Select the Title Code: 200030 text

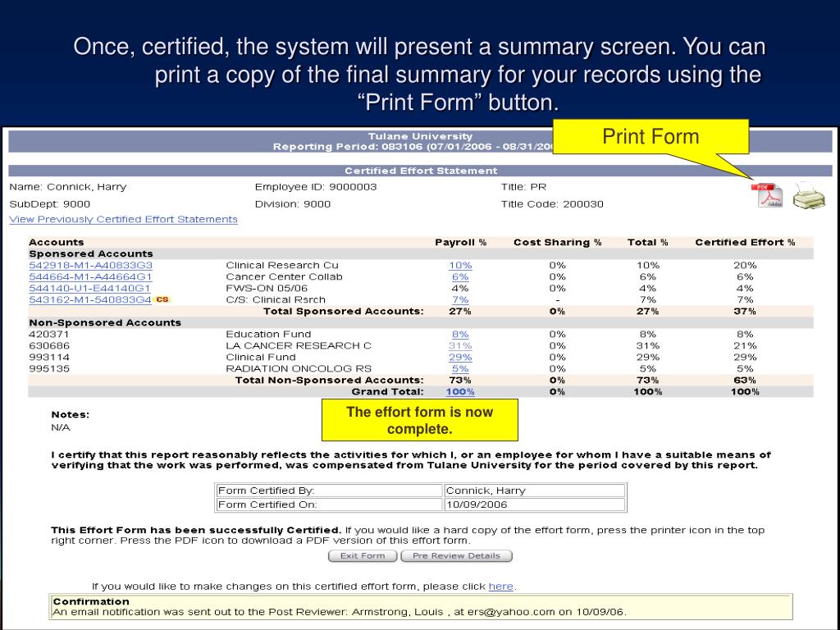552,204
